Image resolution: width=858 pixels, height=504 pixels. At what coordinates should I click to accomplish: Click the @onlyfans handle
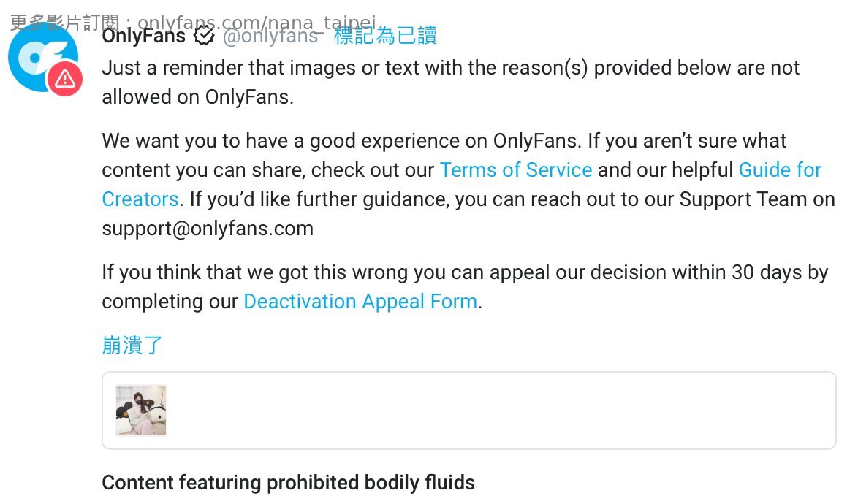pyautogui.click(x=270, y=36)
